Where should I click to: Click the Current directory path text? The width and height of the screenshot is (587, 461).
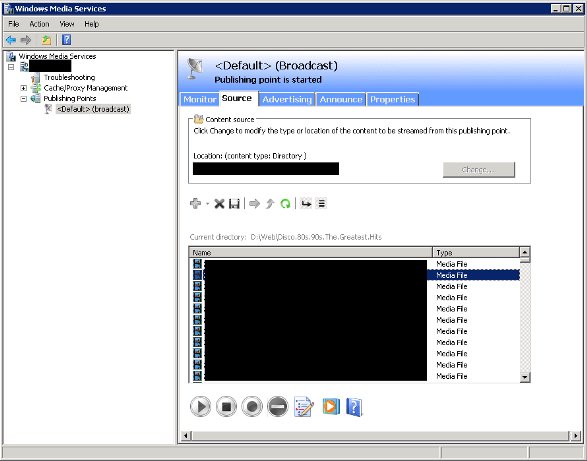(316, 237)
